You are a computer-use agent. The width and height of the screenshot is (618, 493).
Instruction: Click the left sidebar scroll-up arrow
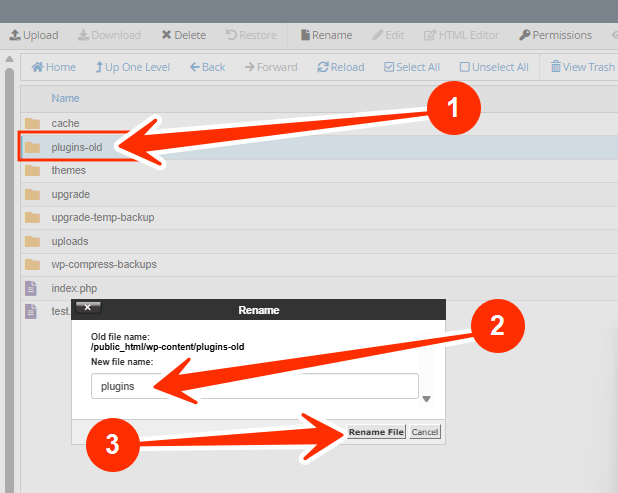(9, 59)
